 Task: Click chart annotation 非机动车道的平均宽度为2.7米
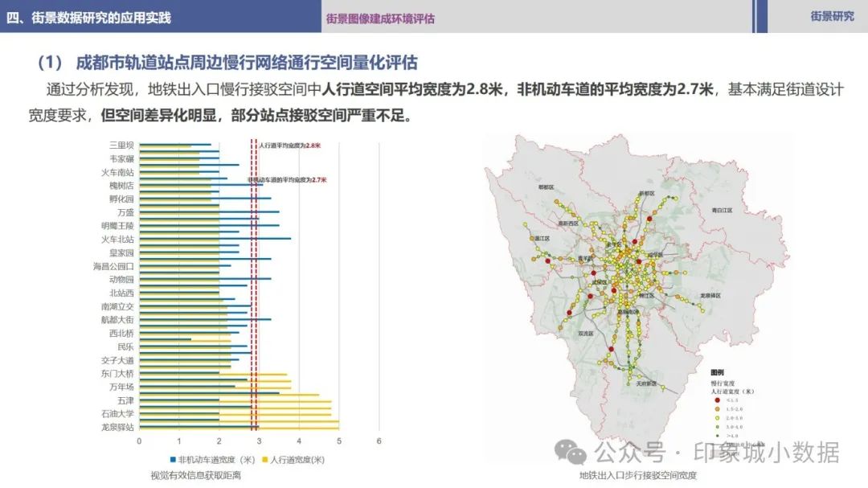[x=287, y=180]
